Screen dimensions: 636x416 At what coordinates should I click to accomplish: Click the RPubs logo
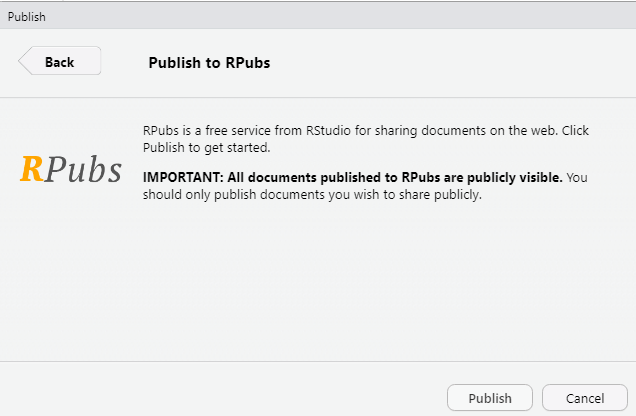71,169
